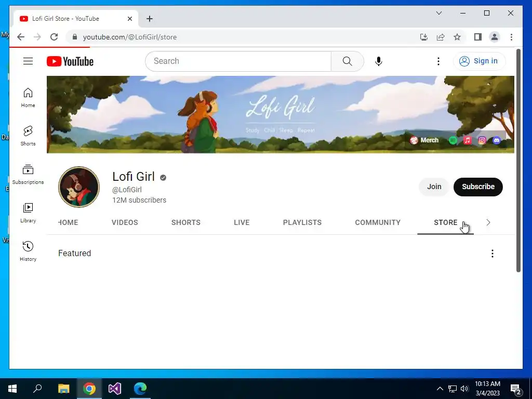
Task: Open YouTube settings three-dot menu
Action: pos(438,61)
